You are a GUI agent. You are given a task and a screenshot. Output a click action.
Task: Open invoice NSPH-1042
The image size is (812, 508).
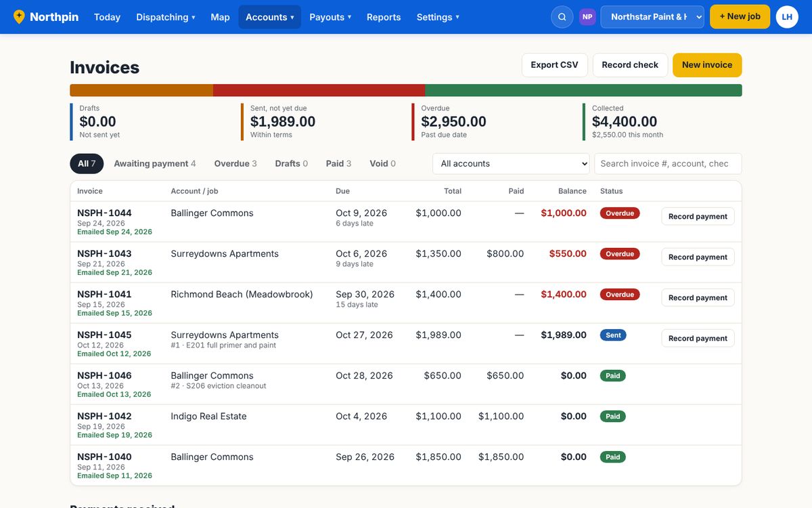[104, 416]
